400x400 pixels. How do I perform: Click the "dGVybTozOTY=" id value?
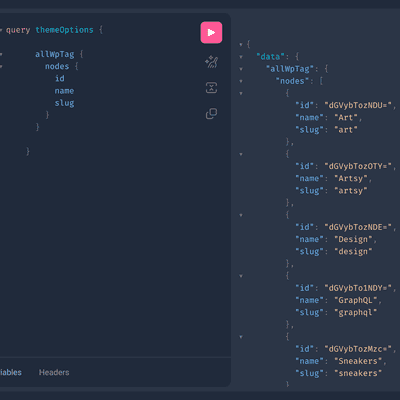(x=358, y=166)
